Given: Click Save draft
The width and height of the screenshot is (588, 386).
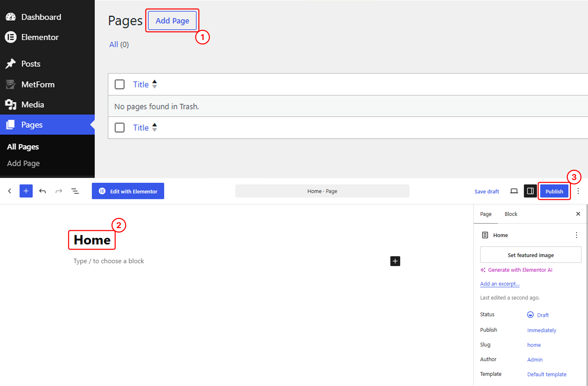Looking at the screenshot, I should tap(487, 191).
